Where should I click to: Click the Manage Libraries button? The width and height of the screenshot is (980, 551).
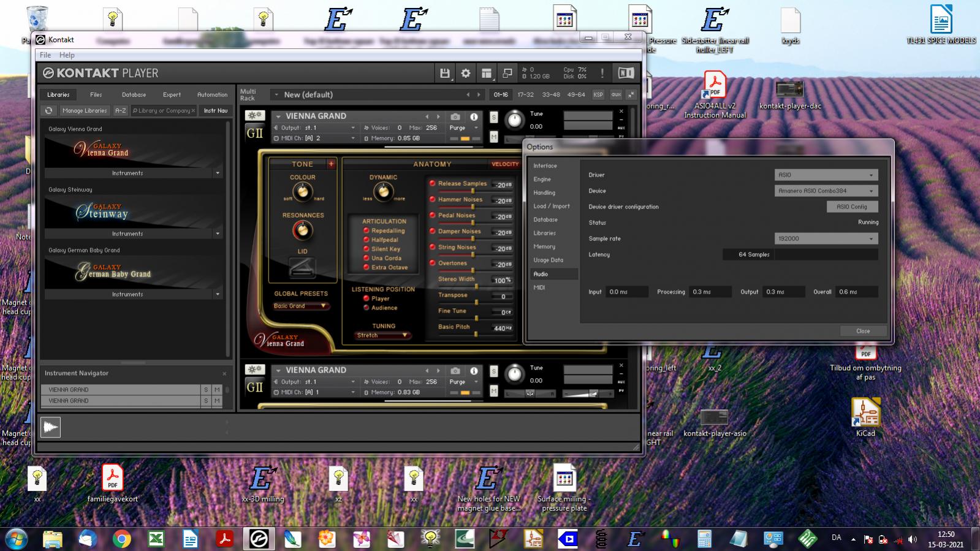(x=85, y=111)
